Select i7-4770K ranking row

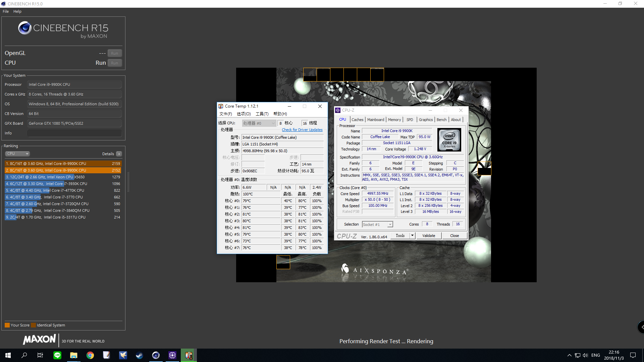tap(63, 190)
